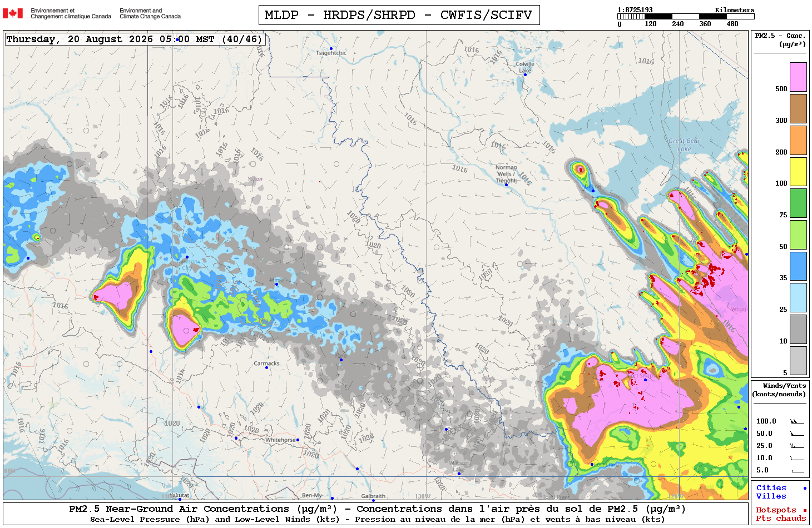
Task: Click the Environnement et Changement climatique Canada text
Action: [71, 13]
